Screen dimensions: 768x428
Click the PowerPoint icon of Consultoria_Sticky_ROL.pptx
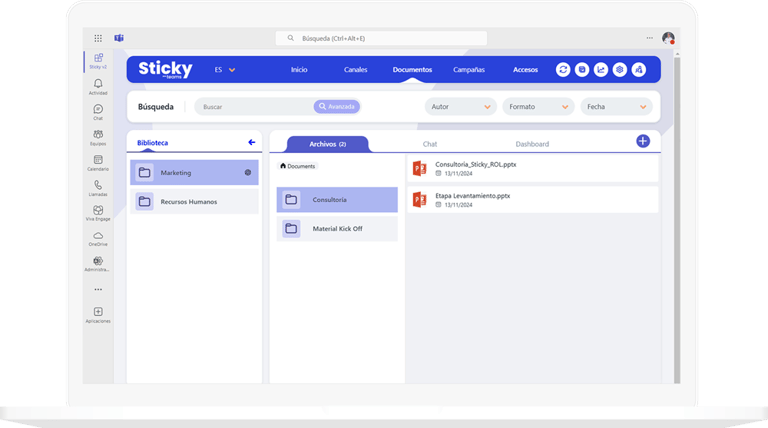[x=420, y=168]
